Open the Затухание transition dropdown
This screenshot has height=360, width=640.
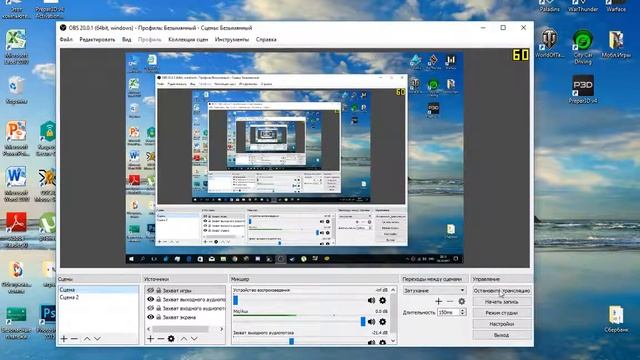(x=434, y=290)
